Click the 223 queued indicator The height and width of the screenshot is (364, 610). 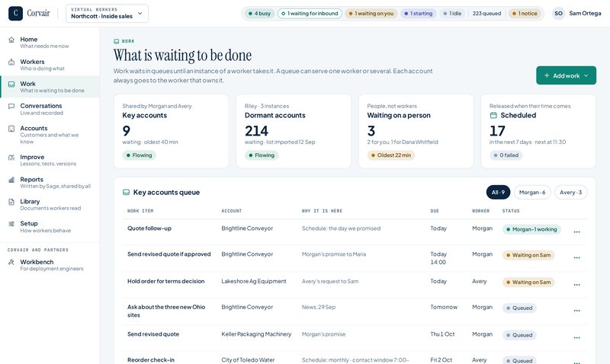[486, 13]
